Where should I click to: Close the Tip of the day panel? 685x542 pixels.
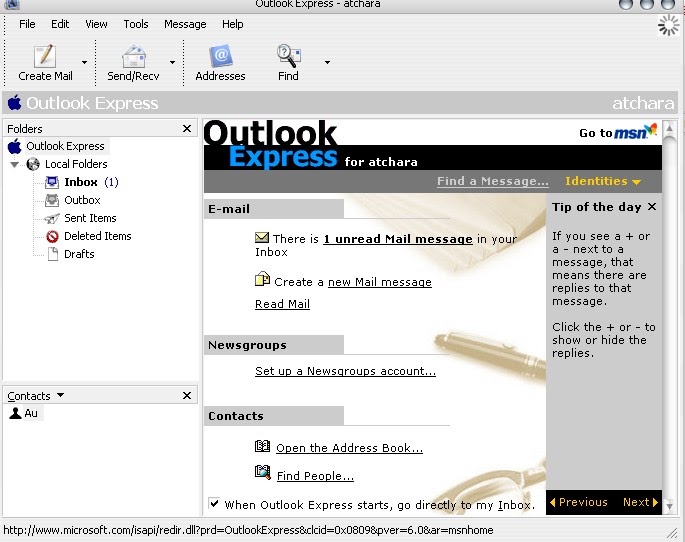pos(652,207)
